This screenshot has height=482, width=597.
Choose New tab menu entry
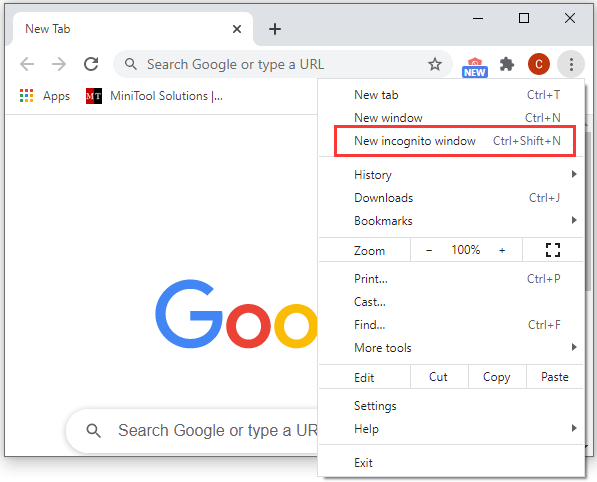pos(451,95)
